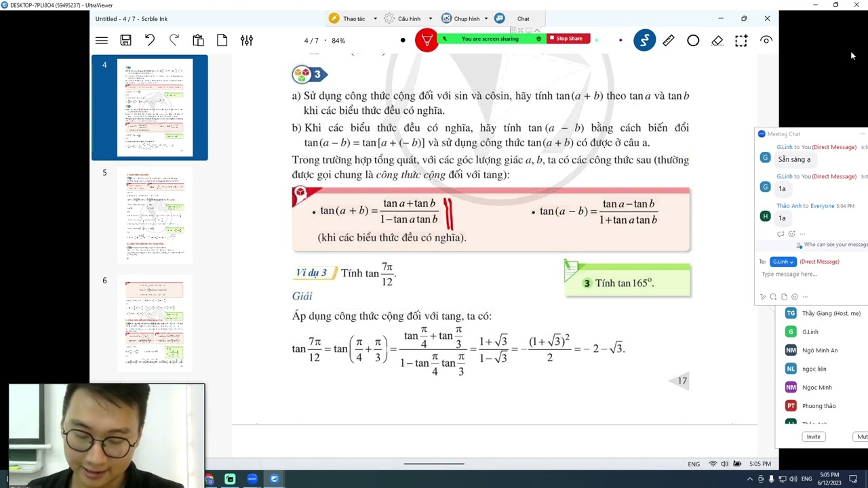
Task: Click the chat screenshot capture icon
Action: click(x=773, y=297)
